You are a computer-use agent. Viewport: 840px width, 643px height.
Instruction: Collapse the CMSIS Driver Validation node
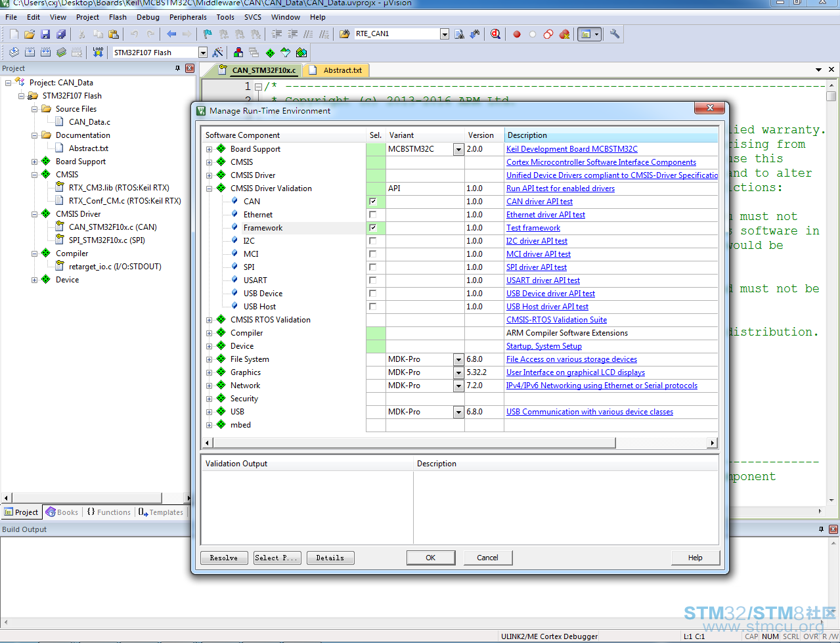(210, 188)
